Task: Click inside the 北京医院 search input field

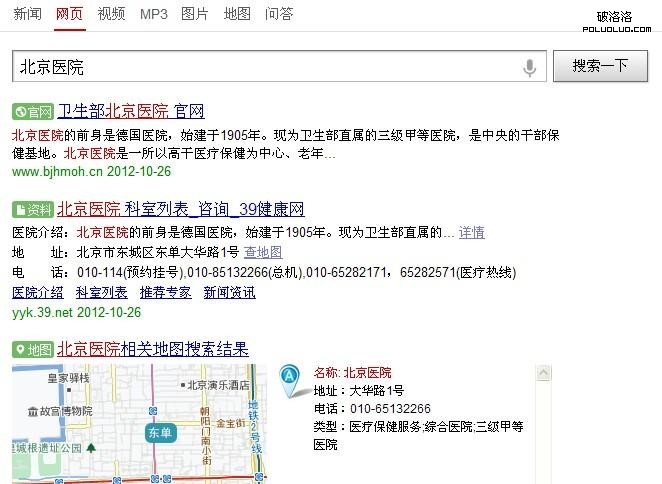Action: pos(260,67)
